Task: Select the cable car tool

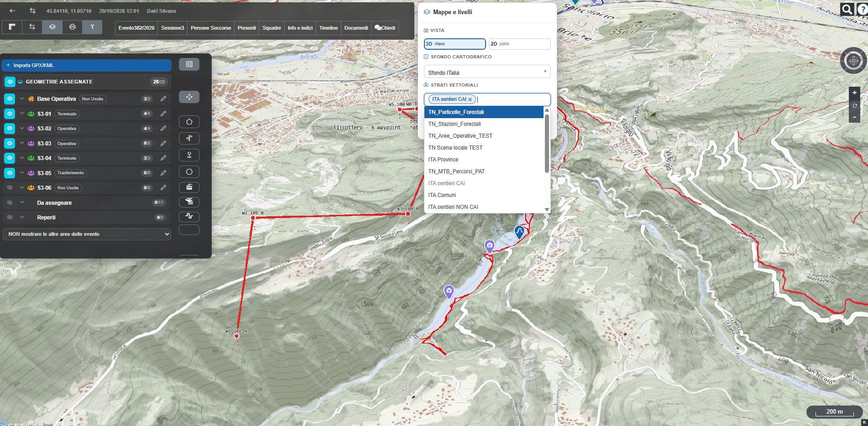Action: pos(189,187)
